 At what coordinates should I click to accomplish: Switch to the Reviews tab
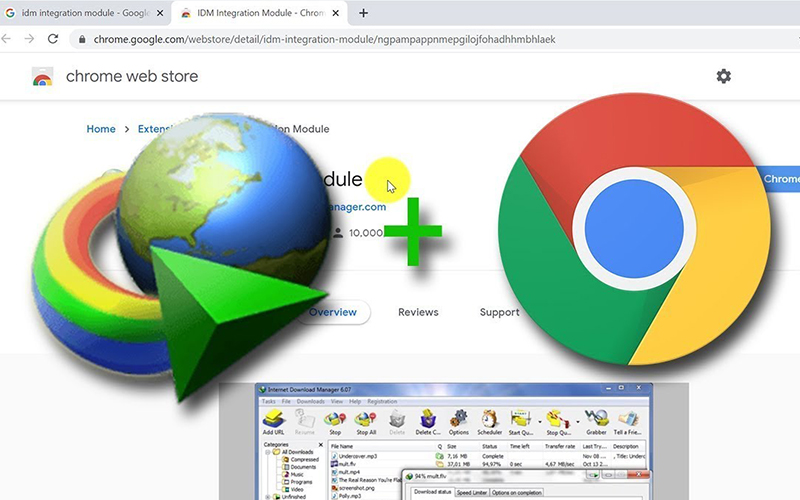click(x=418, y=312)
